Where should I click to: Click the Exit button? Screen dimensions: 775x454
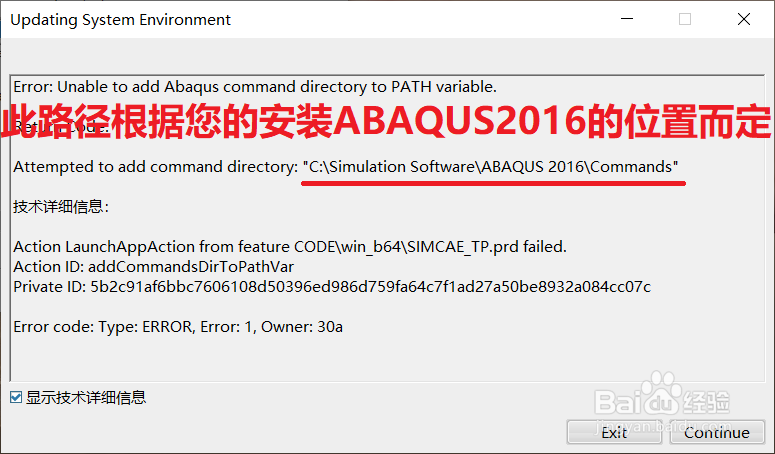(614, 432)
